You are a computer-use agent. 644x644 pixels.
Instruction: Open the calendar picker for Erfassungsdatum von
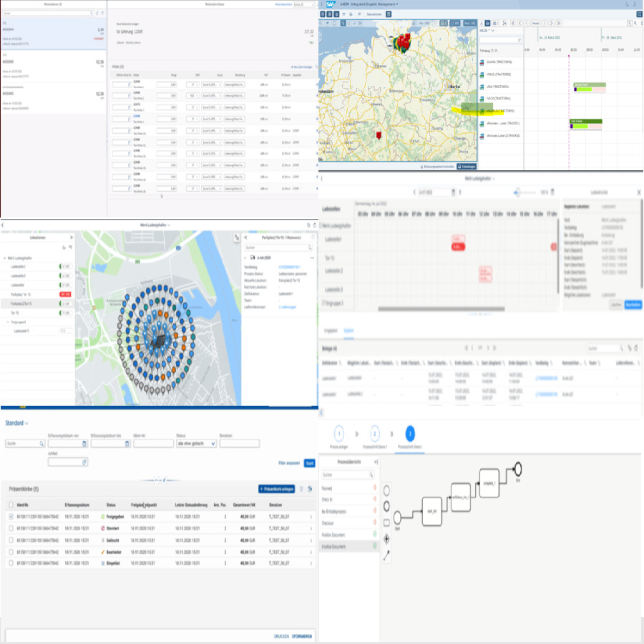[83, 444]
